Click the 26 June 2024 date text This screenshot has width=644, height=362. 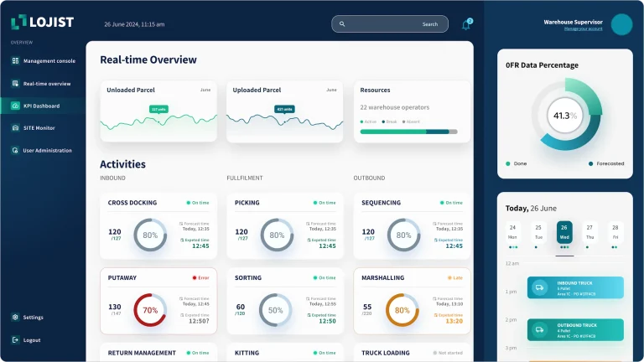[134, 24]
